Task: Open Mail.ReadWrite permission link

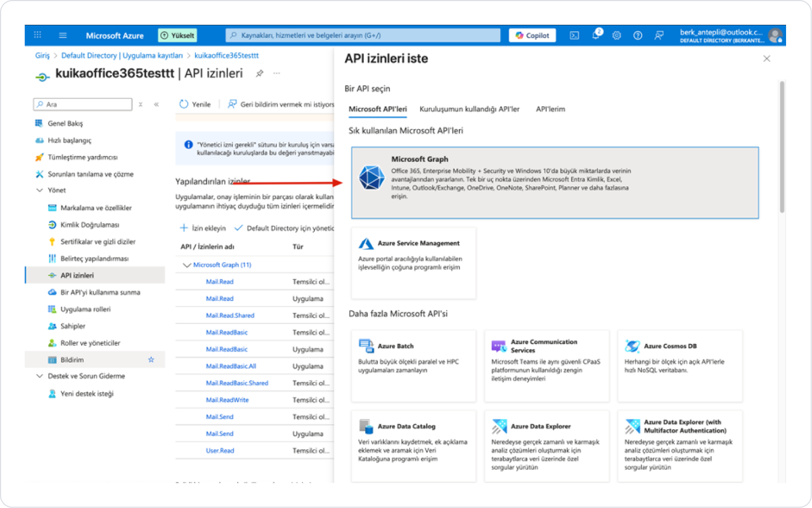Action: [227, 400]
